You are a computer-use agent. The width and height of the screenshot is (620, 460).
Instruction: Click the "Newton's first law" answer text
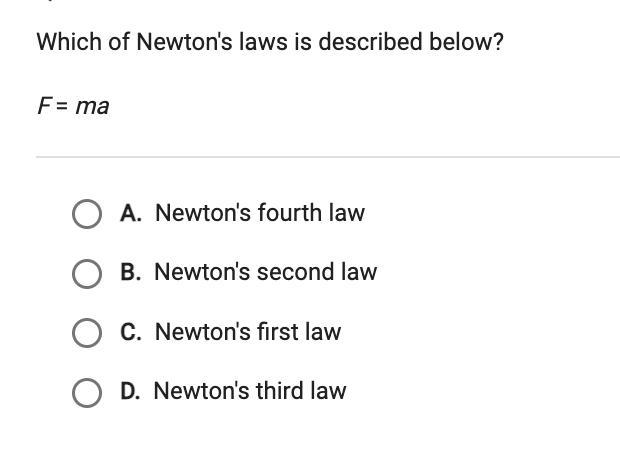(x=248, y=331)
